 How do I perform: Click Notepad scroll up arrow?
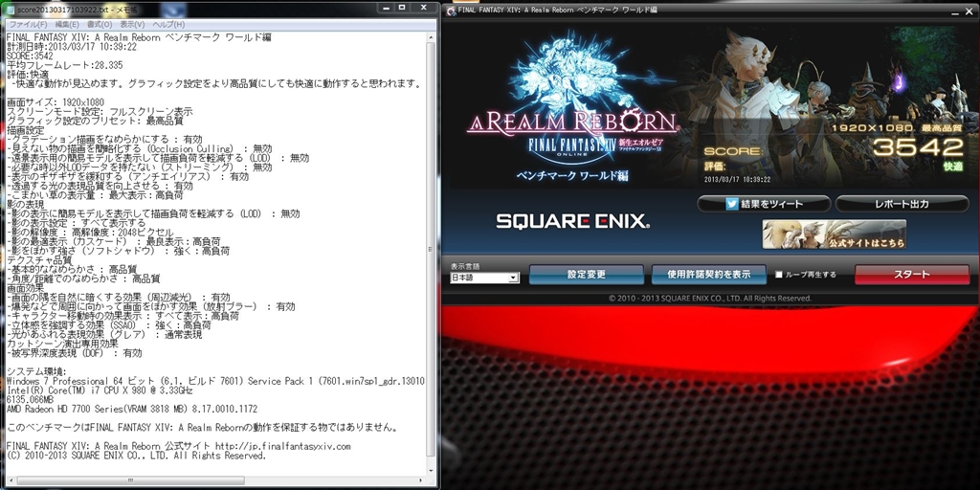point(430,37)
